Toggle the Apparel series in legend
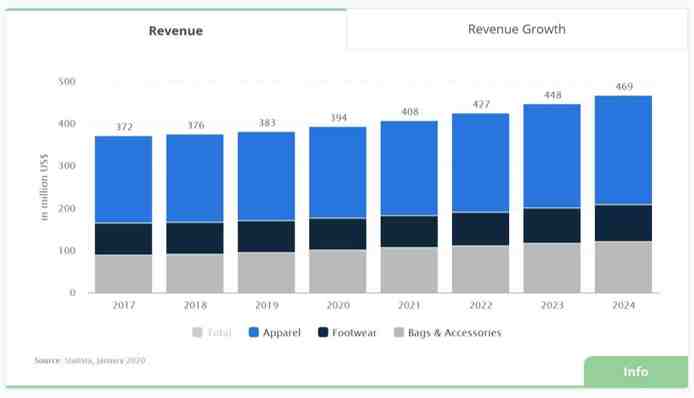The width and height of the screenshot is (694, 398). pos(275,332)
